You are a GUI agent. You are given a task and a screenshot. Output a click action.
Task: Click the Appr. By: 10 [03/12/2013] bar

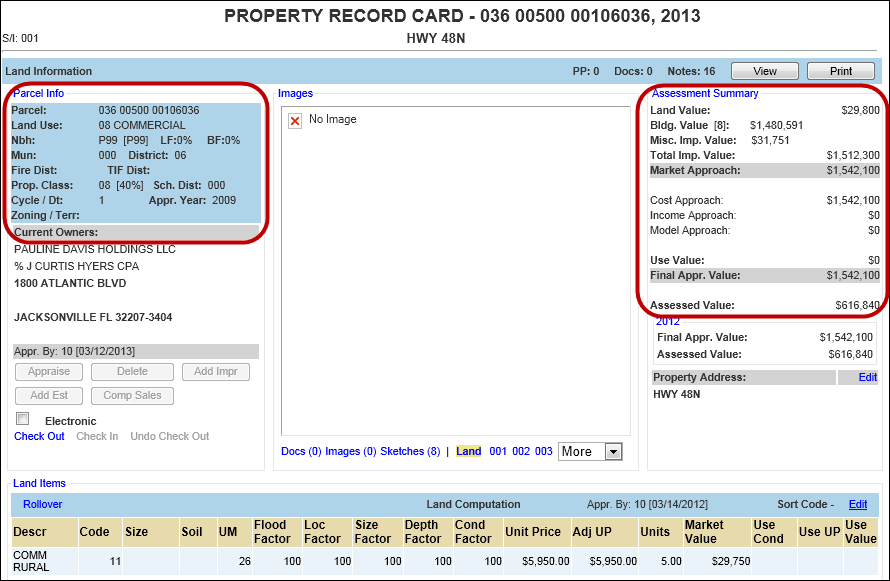click(136, 351)
